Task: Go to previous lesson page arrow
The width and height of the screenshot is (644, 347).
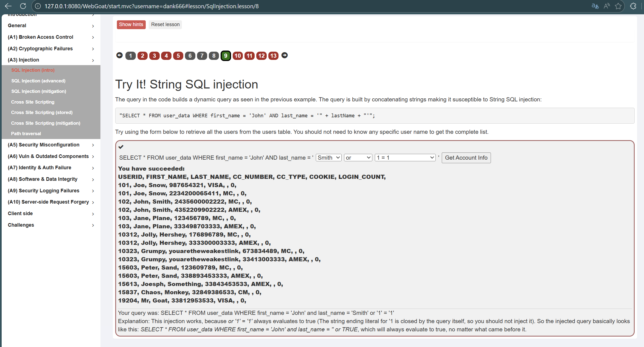Action: pos(119,55)
